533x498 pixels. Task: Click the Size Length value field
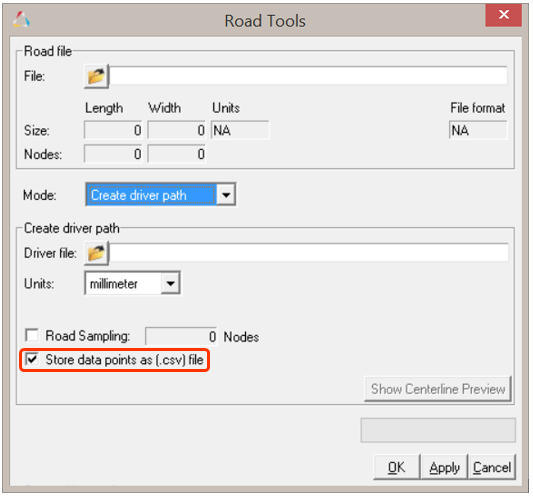point(113,130)
